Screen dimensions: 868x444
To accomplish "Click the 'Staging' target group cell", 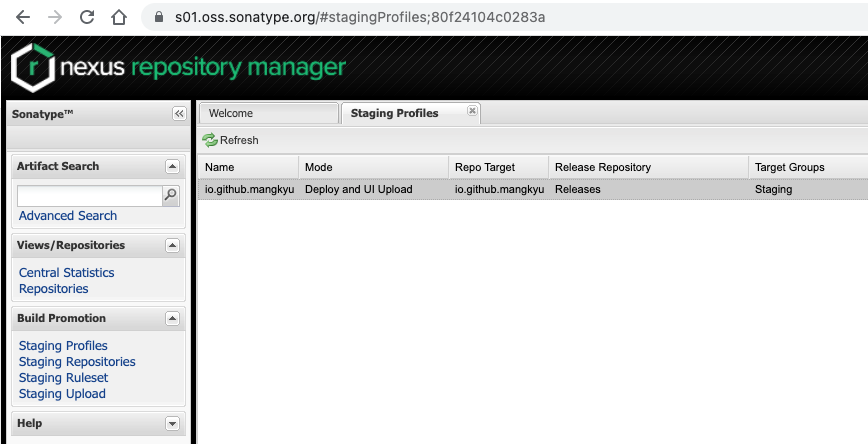I will pos(773,189).
